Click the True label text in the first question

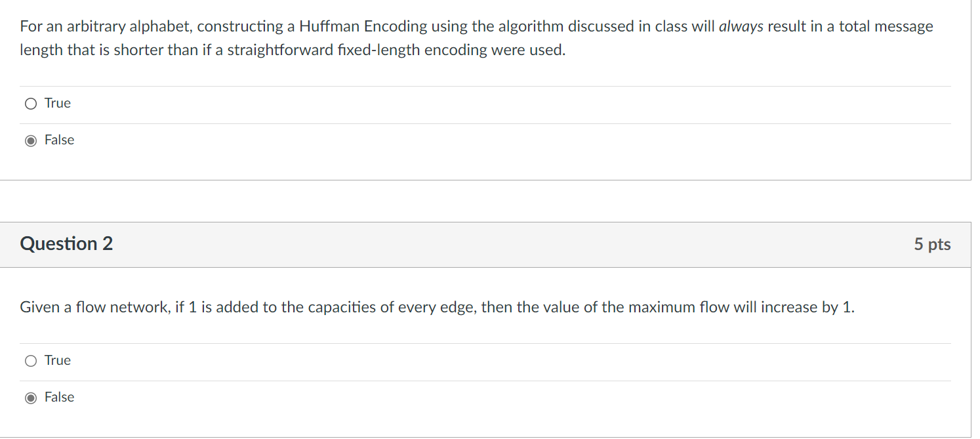click(57, 103)
